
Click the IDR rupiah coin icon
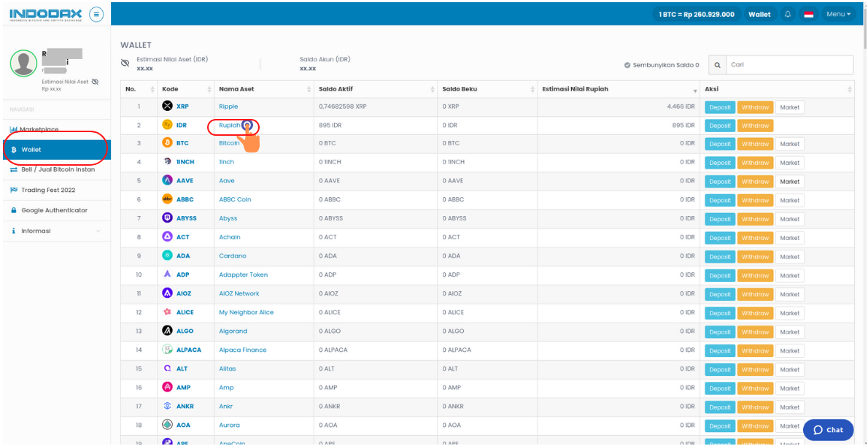[x=167, y=125]
